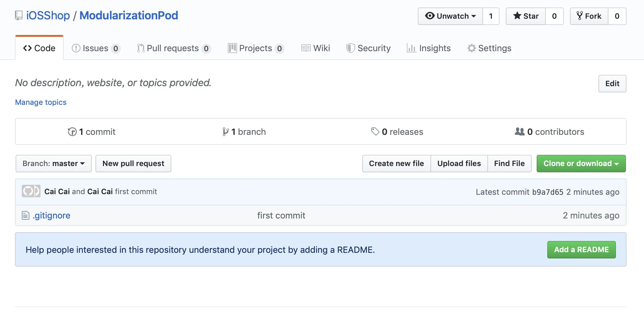Open the repository Settings tab
Screen dimensions: 644x314
(489, 48)
